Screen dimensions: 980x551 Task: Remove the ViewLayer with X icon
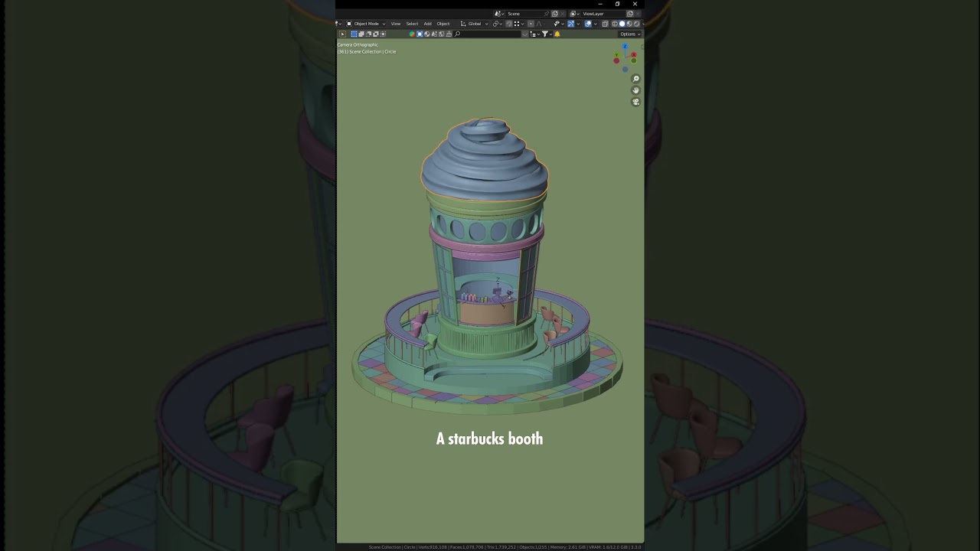point(638,14)
